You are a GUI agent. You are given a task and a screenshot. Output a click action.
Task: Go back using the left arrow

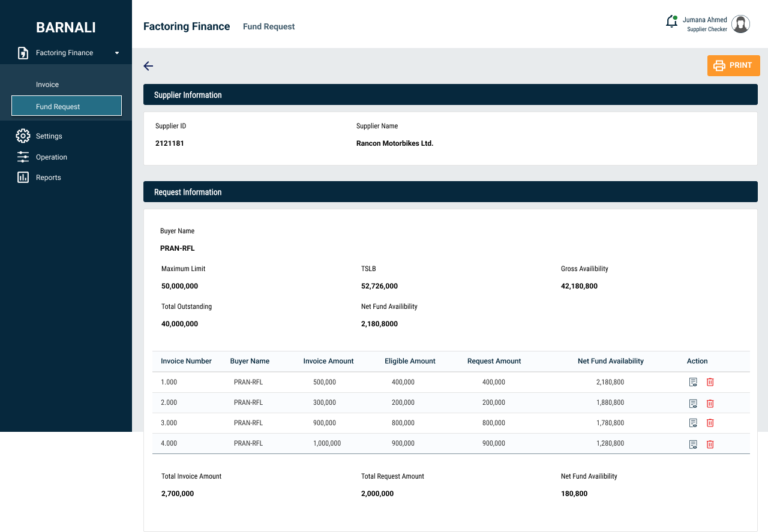click(148, 66)
